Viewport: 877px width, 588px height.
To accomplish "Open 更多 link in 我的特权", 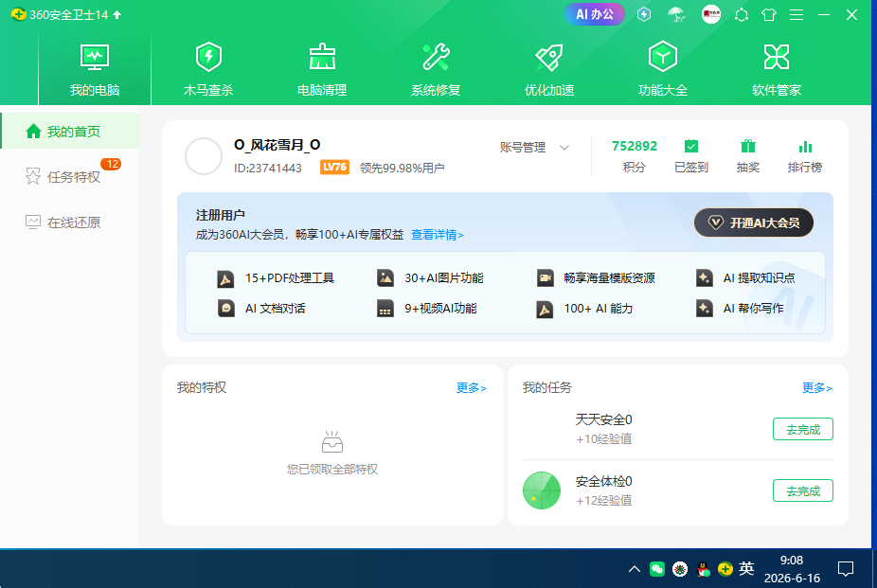I will (471, 388).
